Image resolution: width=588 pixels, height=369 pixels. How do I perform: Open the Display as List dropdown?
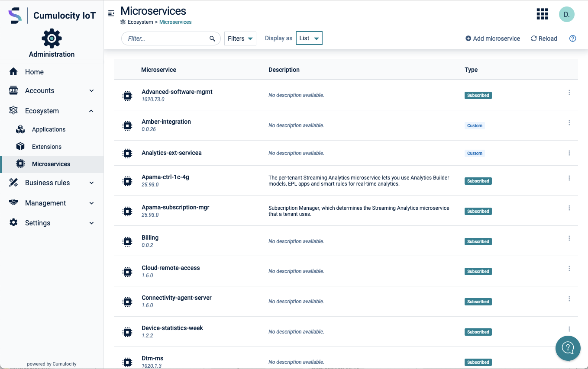[x=309, y=38]
